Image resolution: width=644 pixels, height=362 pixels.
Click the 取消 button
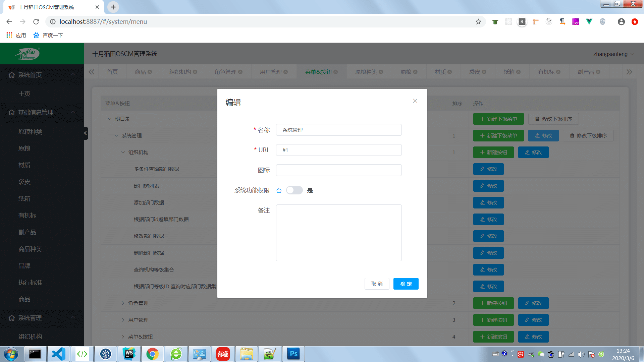377,284
